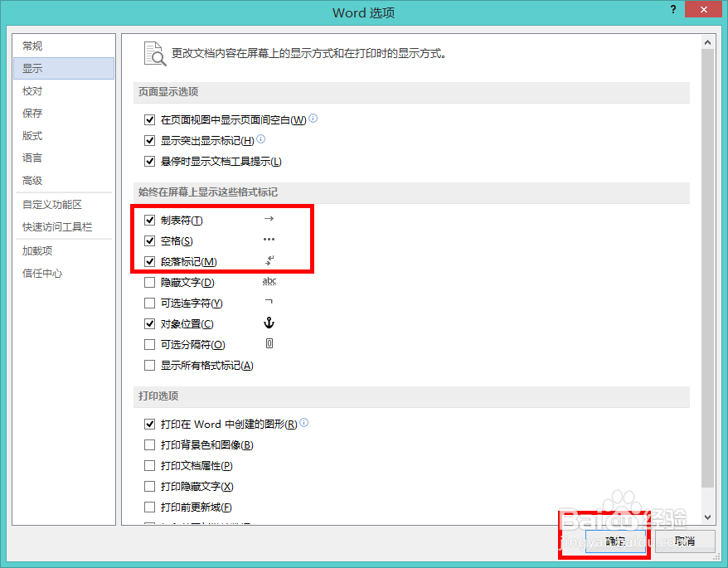Click the hidden text abc symbol
This screenshot has width=728, height=568.
click(269, 281)
